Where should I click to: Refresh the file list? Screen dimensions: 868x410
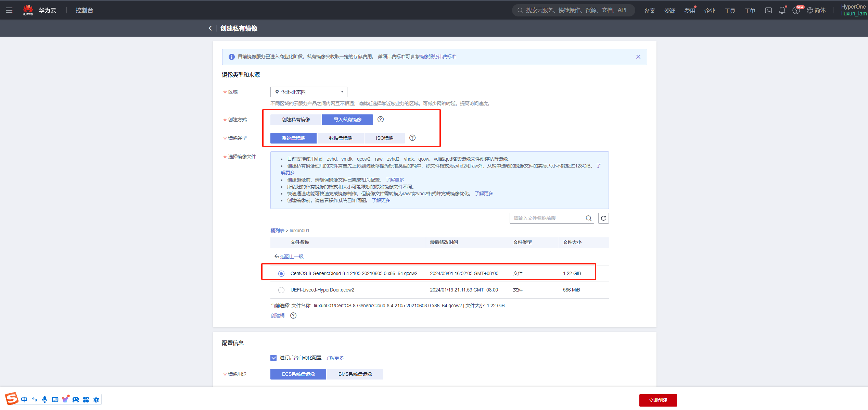click(x=603, y=218)
